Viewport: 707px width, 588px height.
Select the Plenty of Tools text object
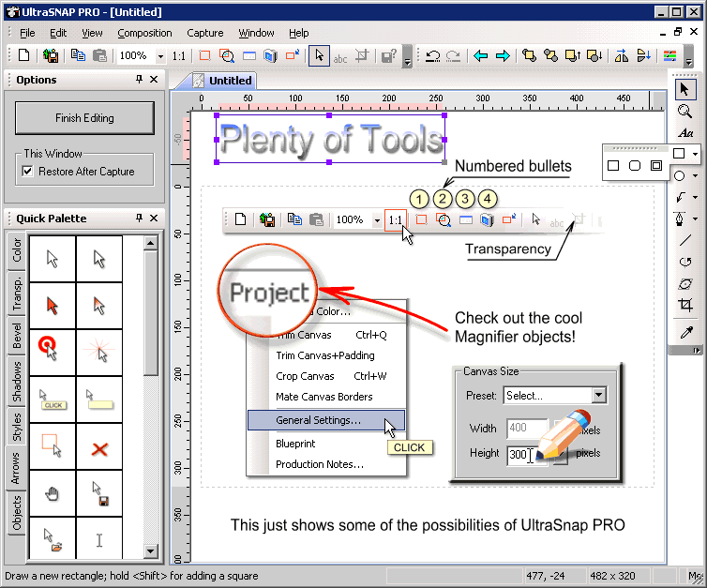click(331, 140)
